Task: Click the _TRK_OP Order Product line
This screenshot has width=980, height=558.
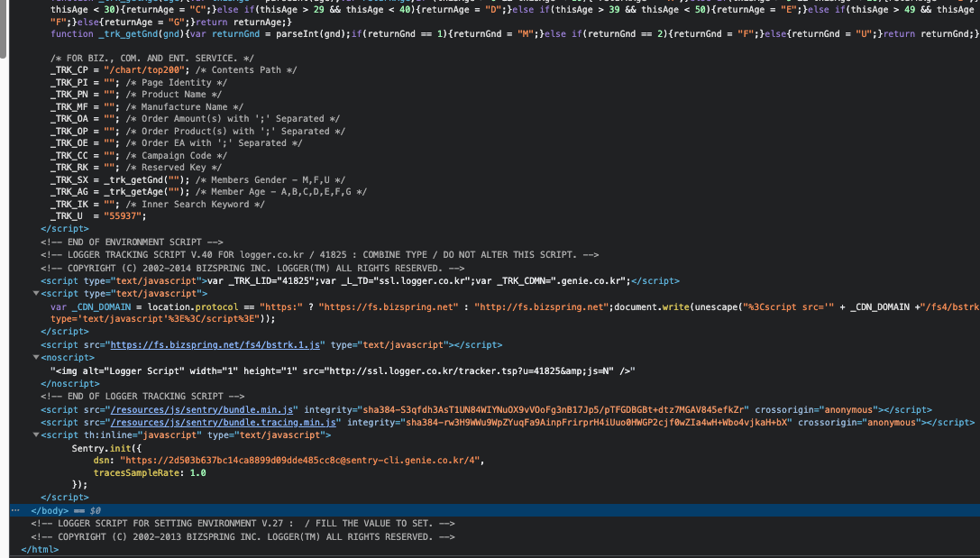Action: [197, 132]
